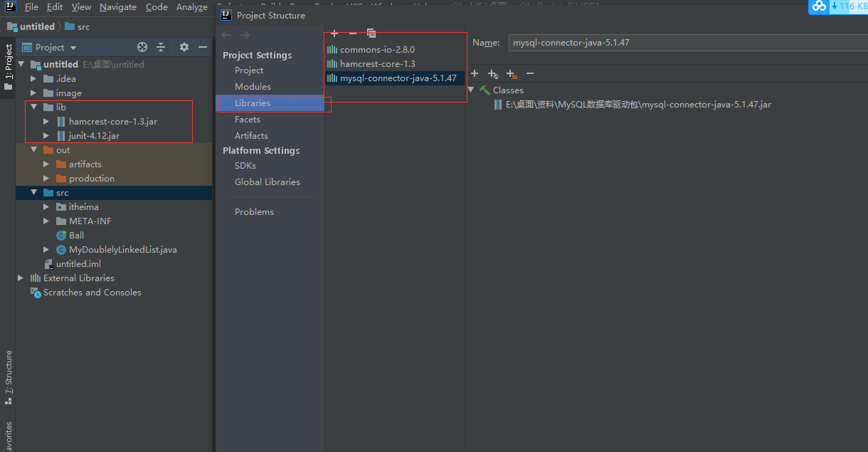The height and width of the screenshot is (452, 868).
Task: Click the specify documentation URL icon
Action: click(x=493, y=74)
